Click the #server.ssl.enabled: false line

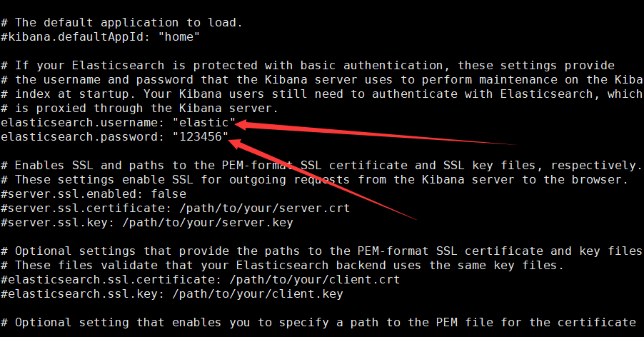[94, 193]
